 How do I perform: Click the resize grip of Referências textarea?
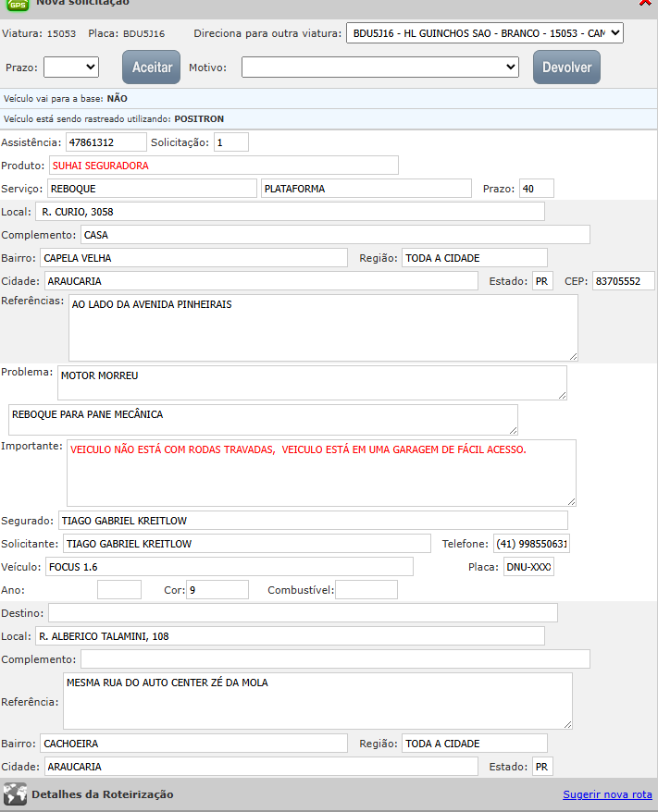tap(573, 356)
